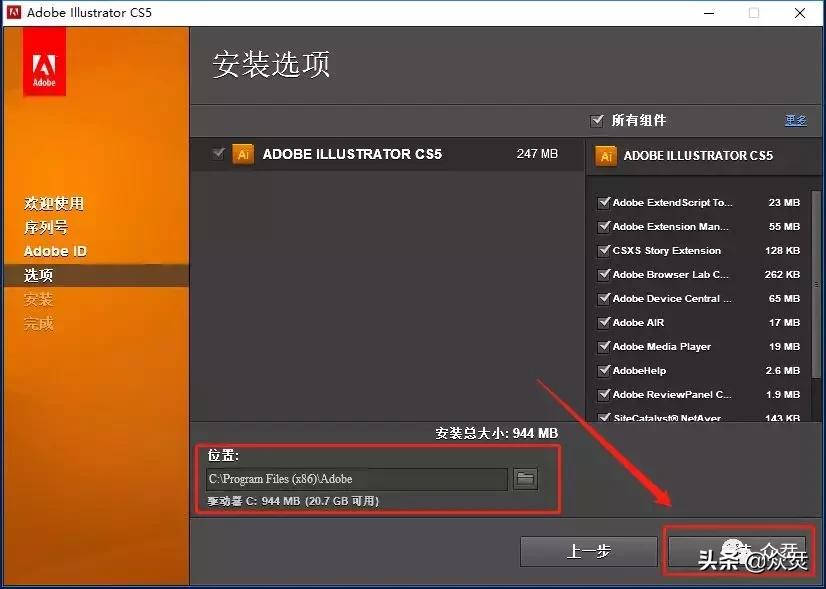Click the Ai icon beside ADOBE ILLUSTRATOR CS5
The width and height of the screenshot is (826, 589).
(243, 155)
